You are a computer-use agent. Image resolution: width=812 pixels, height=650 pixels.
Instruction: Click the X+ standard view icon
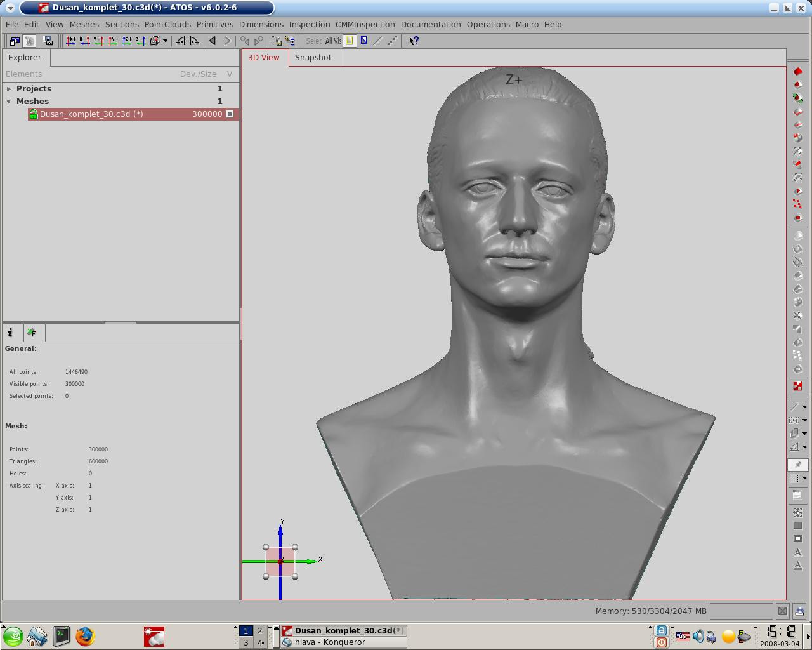click(71, 41)
